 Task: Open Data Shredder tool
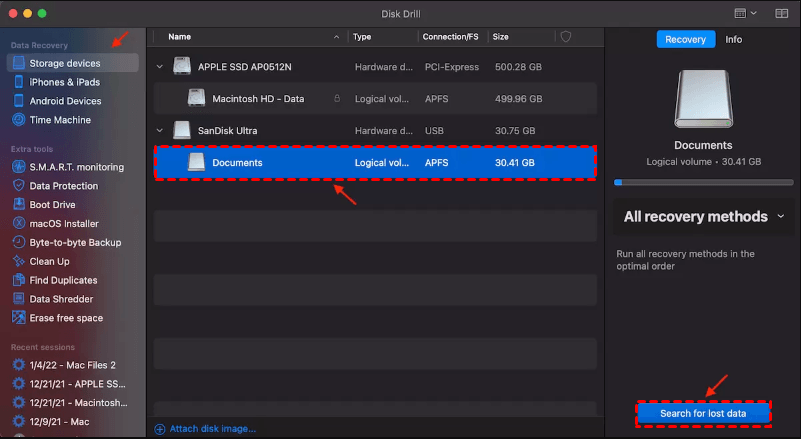[61, 300]
